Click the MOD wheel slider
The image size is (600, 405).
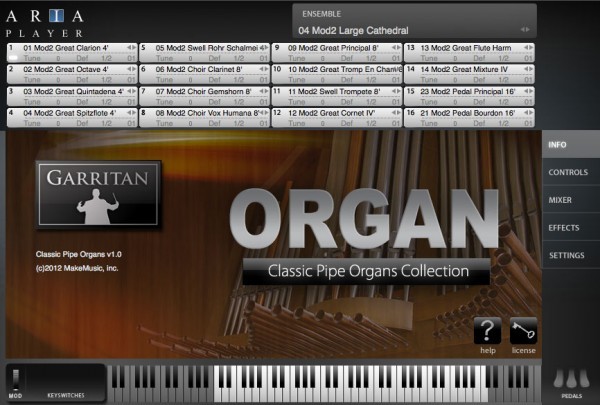click(x=16, y=379)
